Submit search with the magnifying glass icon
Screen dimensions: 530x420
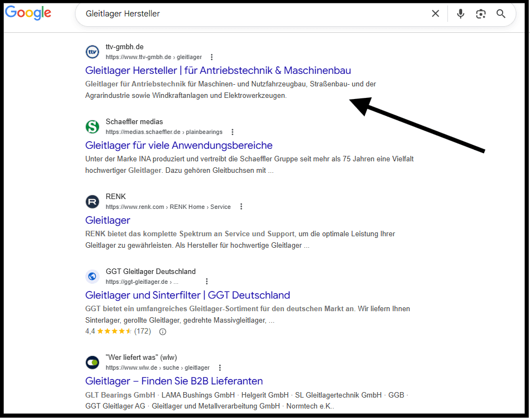point(501,14)
